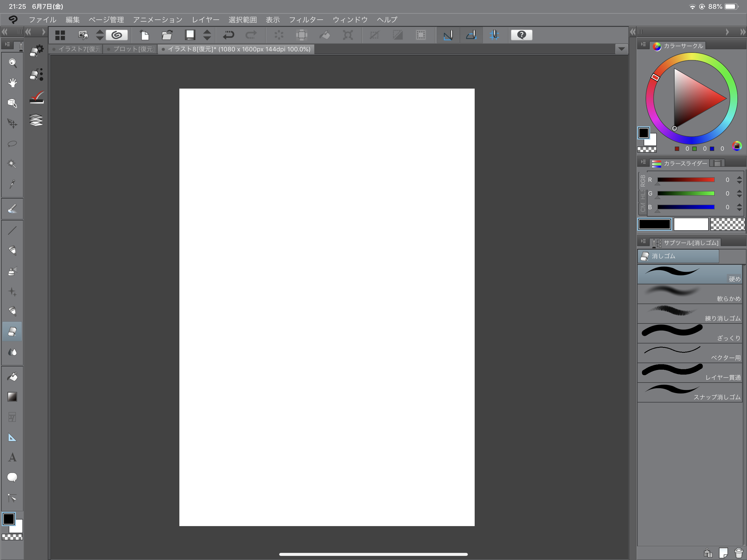Image resolution: width=747 pixels, height=560 pixels.
Task: Increase the R value stepper arrow
Action: [739, 177]
